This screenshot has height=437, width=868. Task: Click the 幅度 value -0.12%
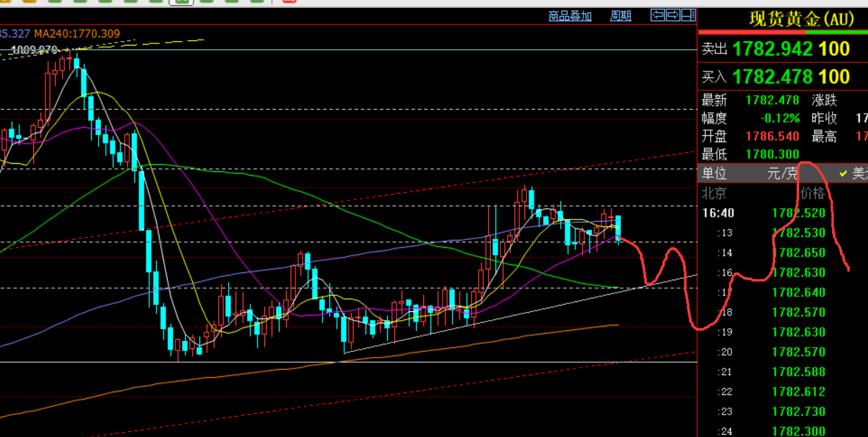tap(779, 118)
